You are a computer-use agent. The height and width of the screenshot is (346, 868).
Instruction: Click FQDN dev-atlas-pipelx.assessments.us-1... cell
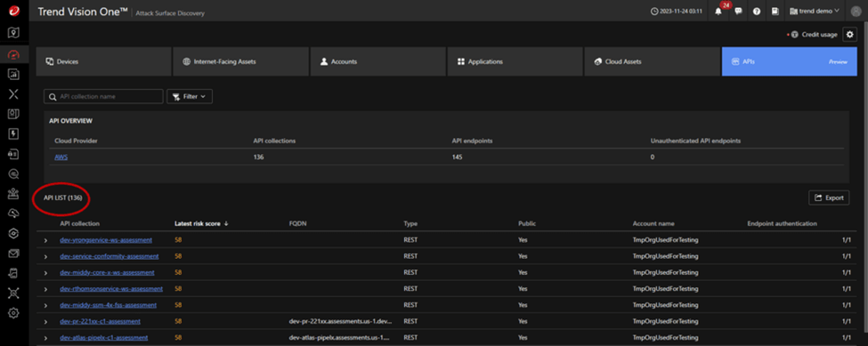[339, 337]
